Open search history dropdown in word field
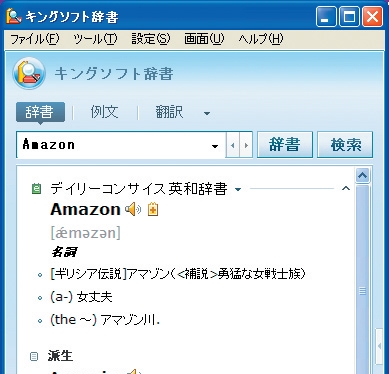 coord(215,146)
